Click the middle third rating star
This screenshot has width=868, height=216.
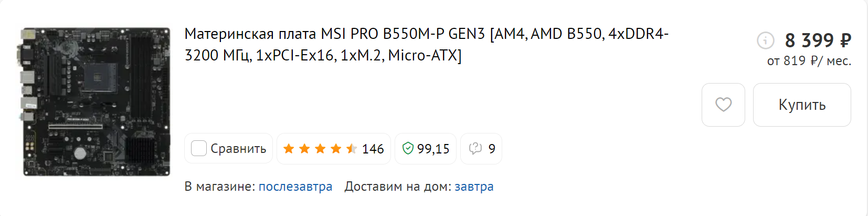pos(320,149)
